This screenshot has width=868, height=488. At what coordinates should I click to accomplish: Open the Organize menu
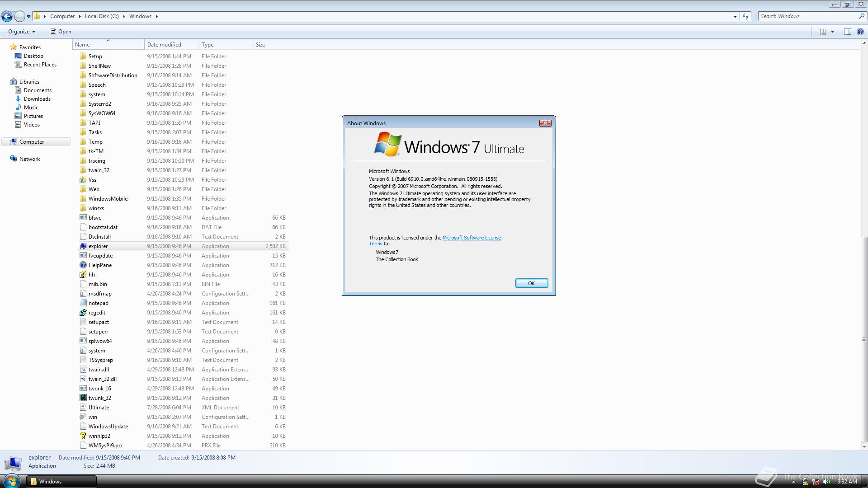pyautogui.click(x=22, y=32)
